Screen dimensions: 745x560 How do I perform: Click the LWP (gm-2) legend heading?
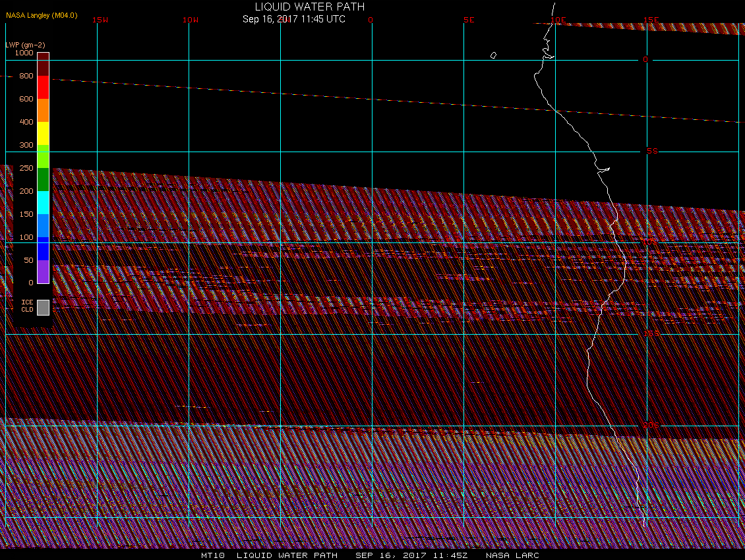tap(25, 45)
